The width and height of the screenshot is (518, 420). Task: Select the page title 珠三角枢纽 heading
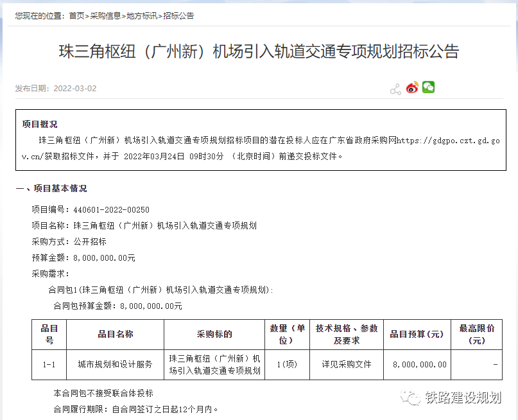coord(259,51)
